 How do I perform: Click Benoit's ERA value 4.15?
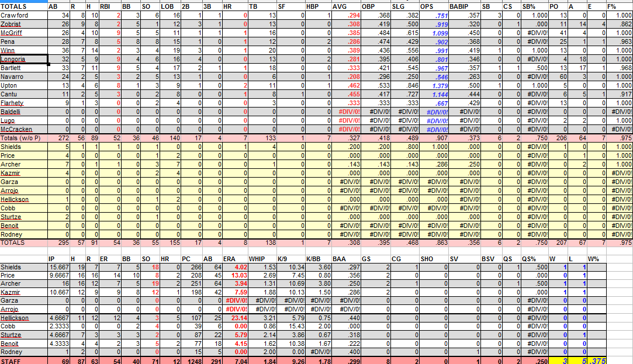point(235,344)
